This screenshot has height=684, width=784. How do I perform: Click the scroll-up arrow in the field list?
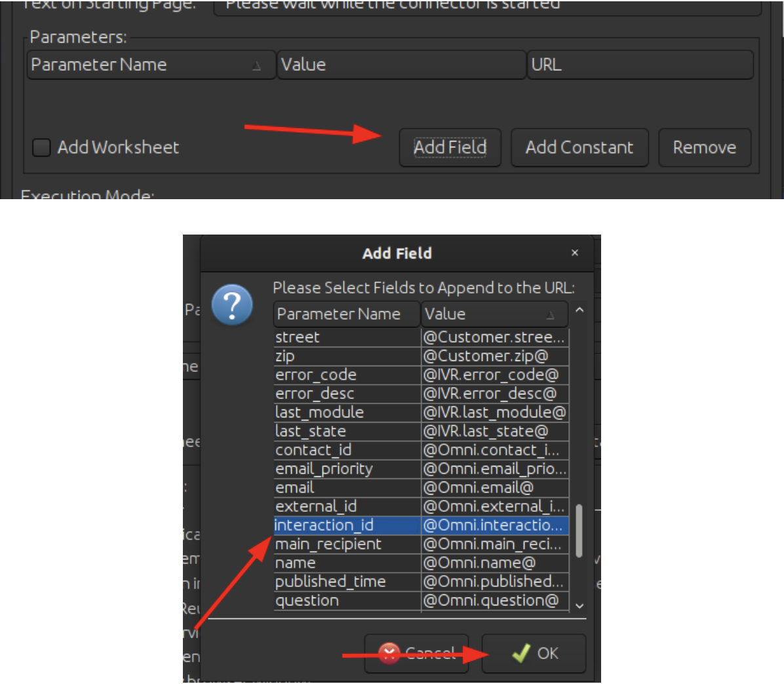[579, 311]
